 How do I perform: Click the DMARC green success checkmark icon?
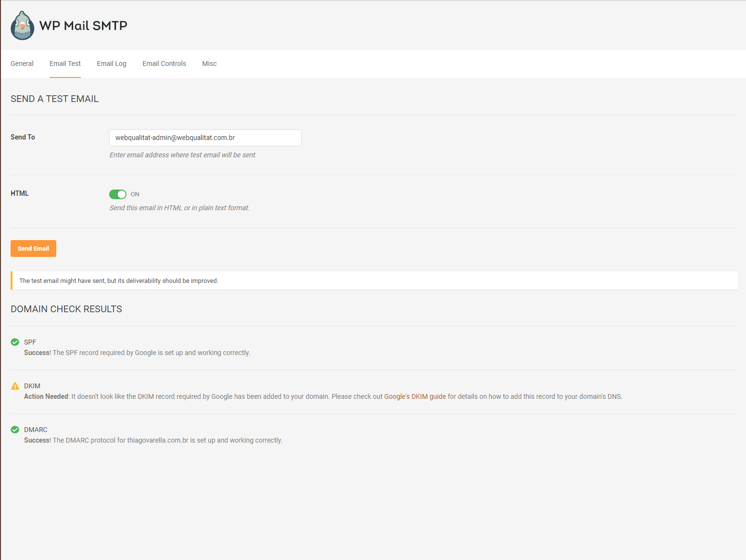pos(15,430)
